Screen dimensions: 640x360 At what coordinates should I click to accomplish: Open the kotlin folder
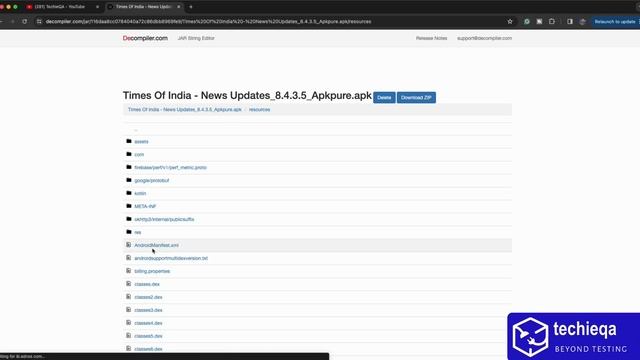pyautogui.click(x=140, y=193)
